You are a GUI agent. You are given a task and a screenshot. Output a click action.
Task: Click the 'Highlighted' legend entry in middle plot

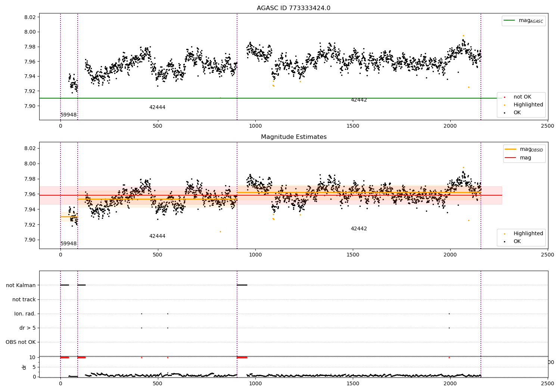pos(523,233)
